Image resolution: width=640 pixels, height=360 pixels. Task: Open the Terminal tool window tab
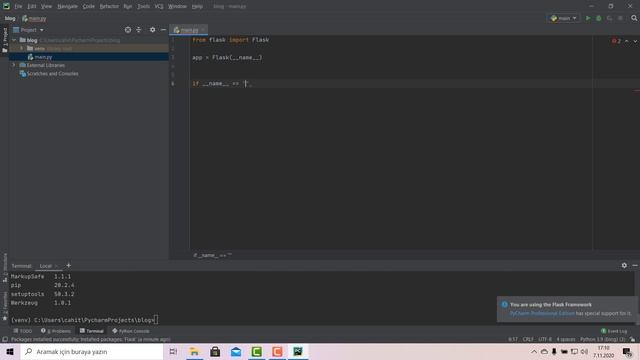pyautogui.click(x=92, y=331)
